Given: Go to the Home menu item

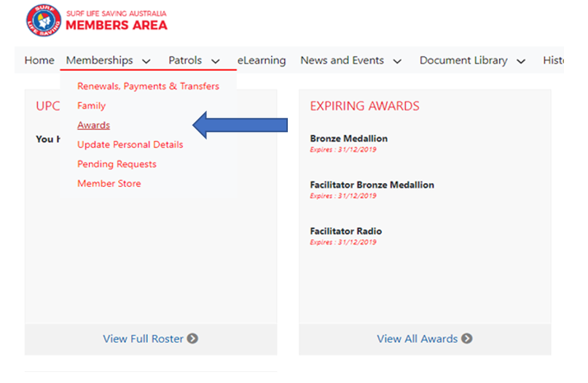Looking at the screenshot, I should (x=39, y=61).
